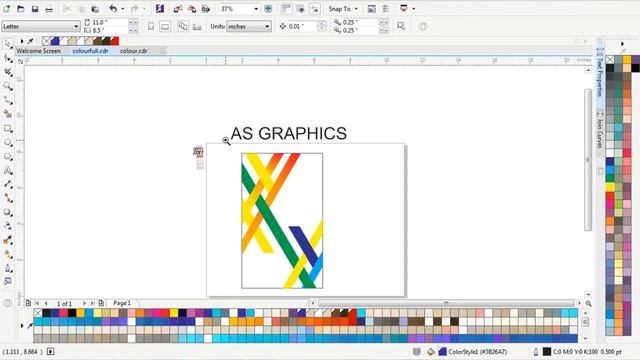
Task: Undo the last action
Action: click(x=113, y=9)
